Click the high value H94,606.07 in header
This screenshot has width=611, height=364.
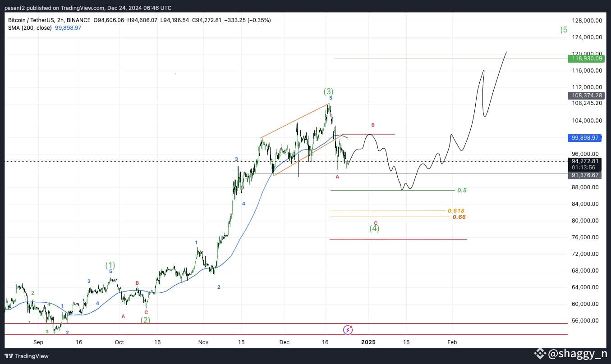(x=142, y=20)
